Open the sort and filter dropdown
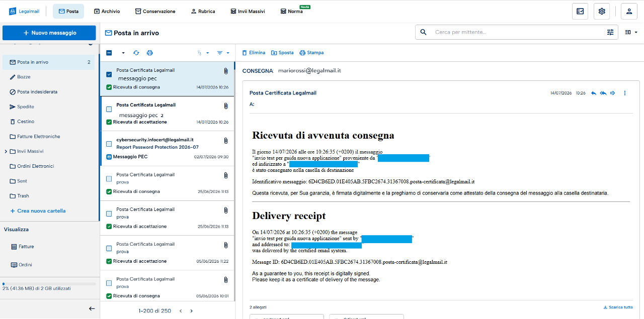The height and width of the screenshot is (319, 644). (x=223, y=53)
